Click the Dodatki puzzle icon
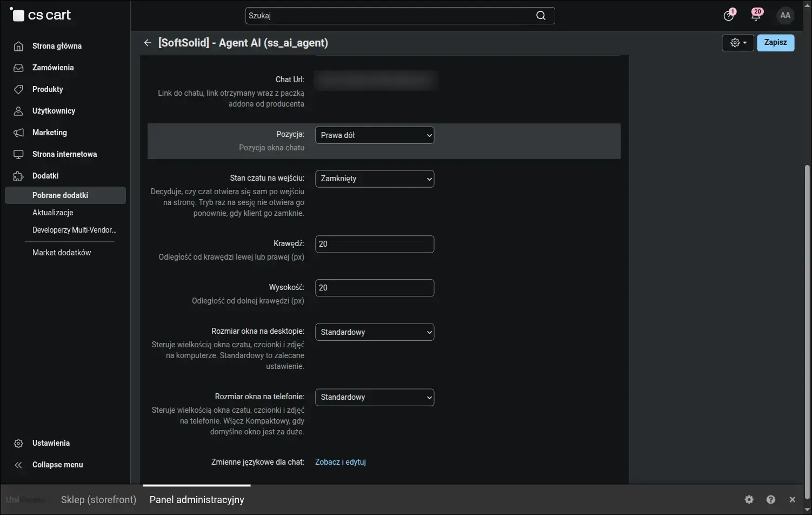 18,176
